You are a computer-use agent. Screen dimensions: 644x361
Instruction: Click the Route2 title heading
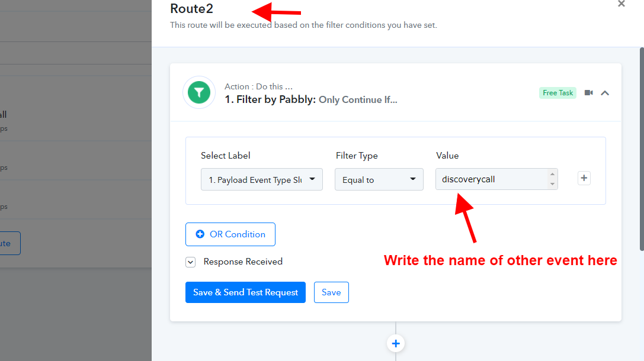pos(192,9)
